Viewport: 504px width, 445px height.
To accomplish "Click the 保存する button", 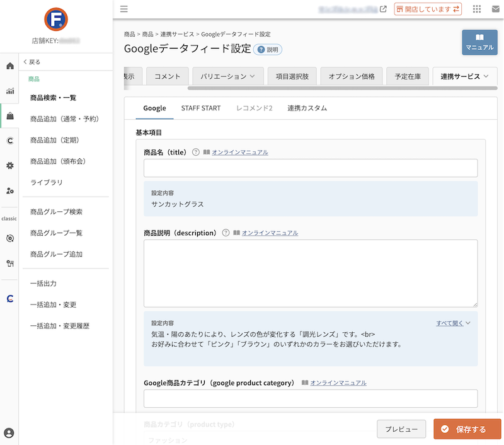I will click(x=467, y=429).
